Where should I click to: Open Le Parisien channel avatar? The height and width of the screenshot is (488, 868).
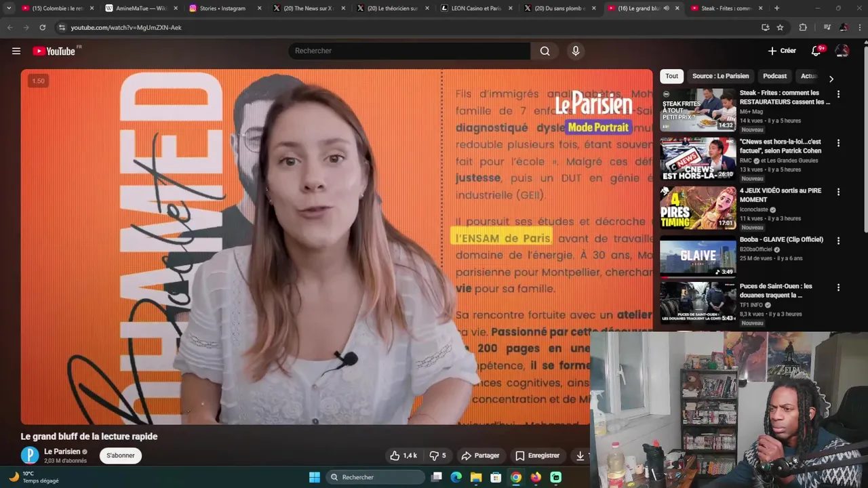[x=30, y=455]
